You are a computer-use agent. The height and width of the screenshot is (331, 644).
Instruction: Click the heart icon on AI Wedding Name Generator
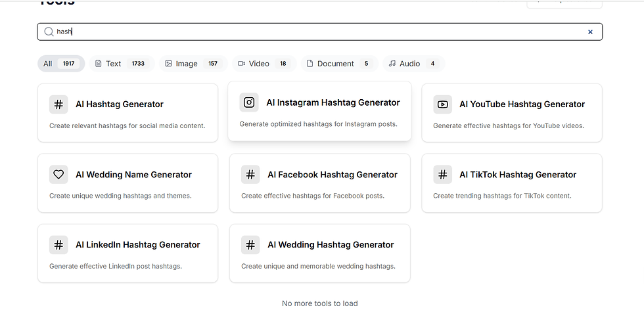click(58, 175)
